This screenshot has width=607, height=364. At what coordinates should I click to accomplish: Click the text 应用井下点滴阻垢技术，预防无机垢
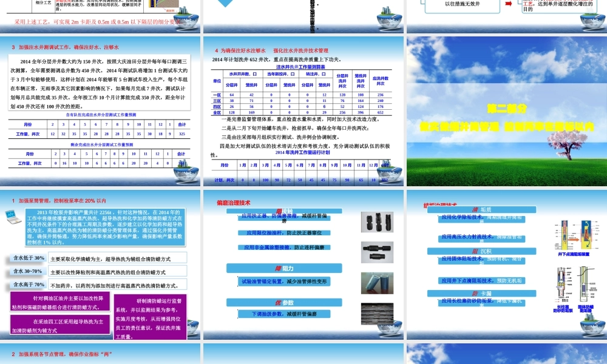coord(481,281)
